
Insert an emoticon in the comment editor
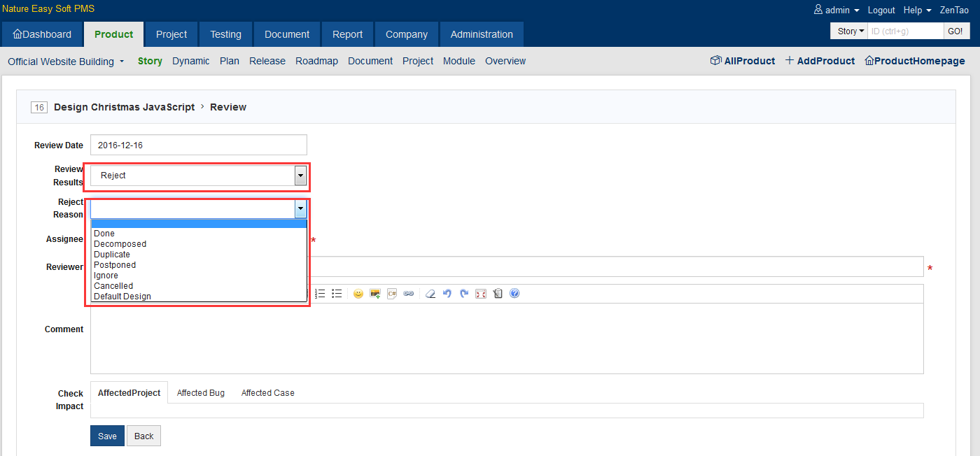(x=358, y=294)
